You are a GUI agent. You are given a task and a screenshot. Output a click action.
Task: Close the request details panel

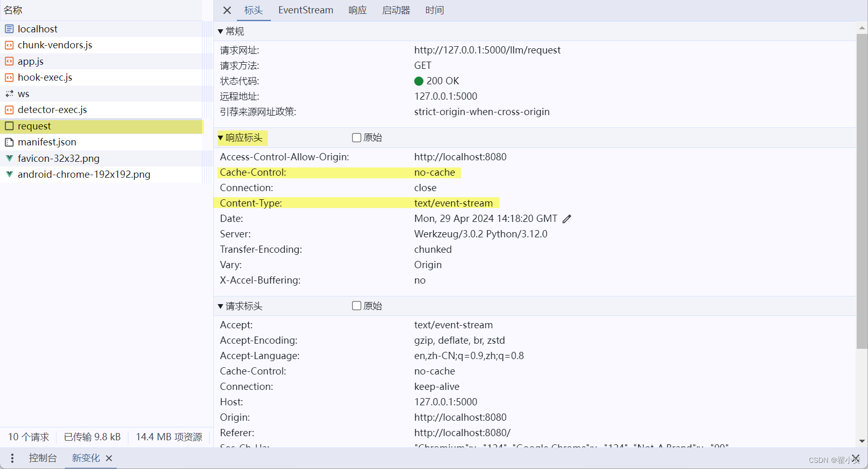[227, 10]
